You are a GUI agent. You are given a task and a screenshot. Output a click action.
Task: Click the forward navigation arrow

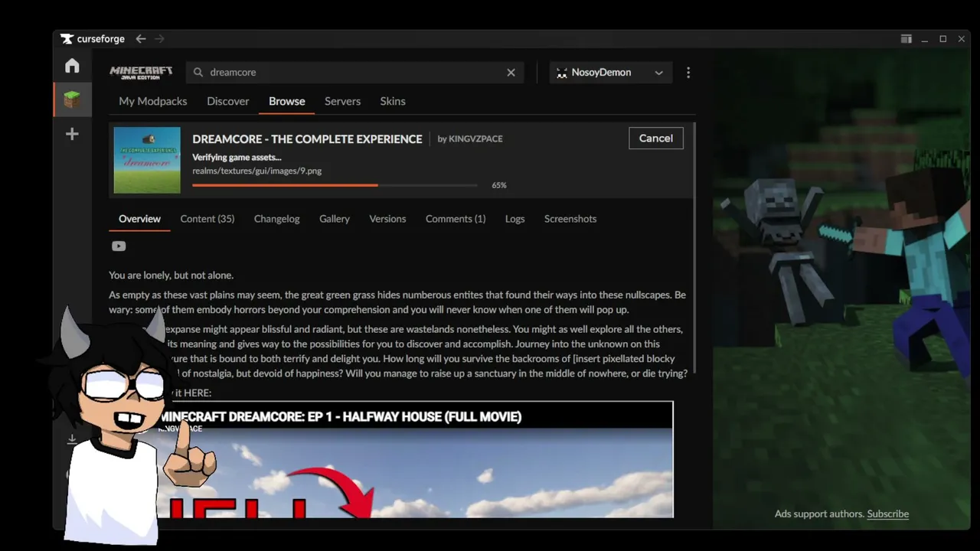point(159,39)
